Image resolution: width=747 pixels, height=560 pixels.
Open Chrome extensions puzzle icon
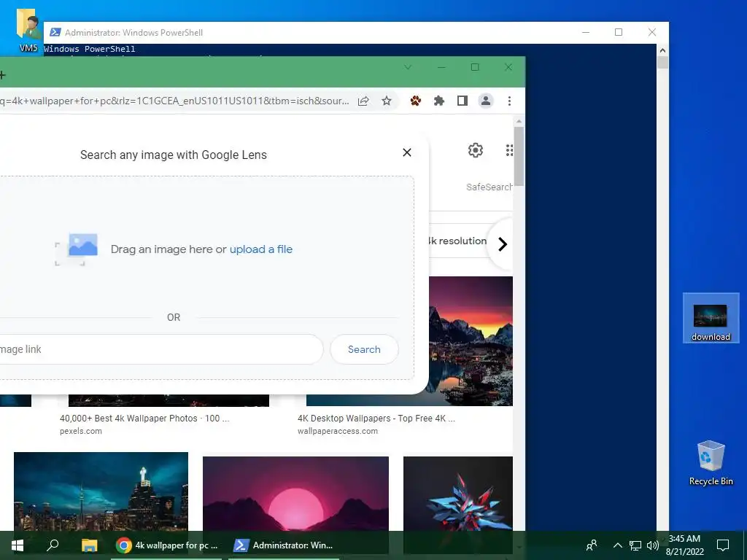pos(438,101)
